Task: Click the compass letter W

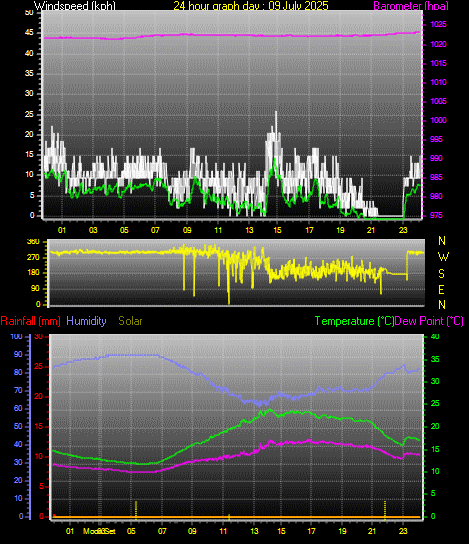Action: coord(443,257)
